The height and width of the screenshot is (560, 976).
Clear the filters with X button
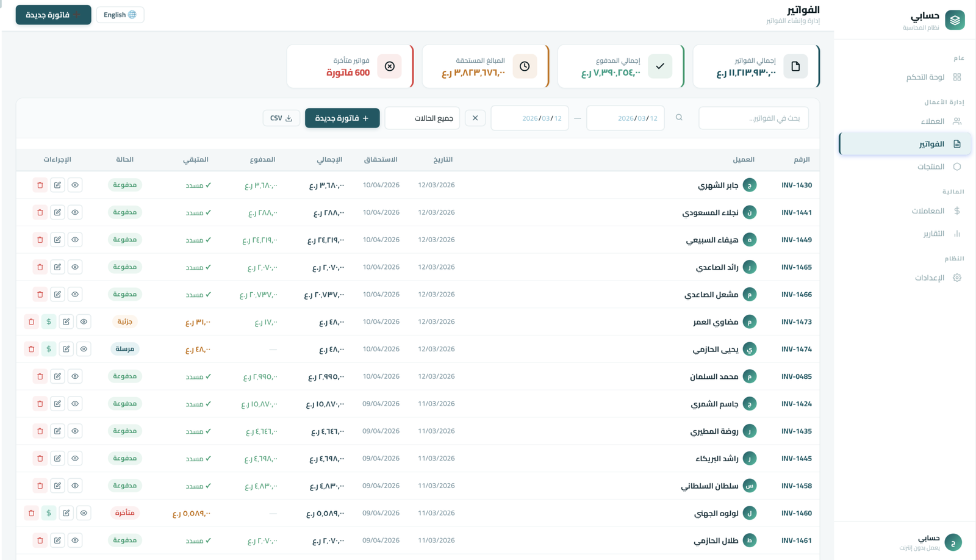tap(475, 118)
